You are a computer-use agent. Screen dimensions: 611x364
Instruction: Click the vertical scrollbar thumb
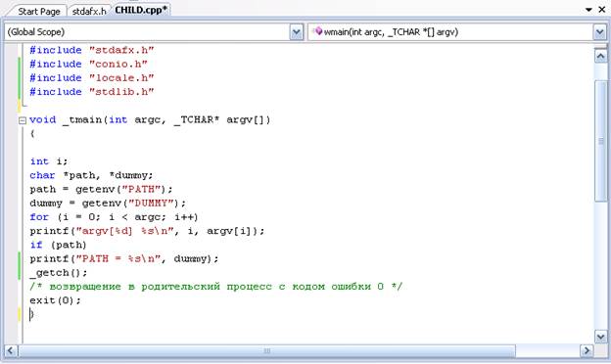coord(600,141)
